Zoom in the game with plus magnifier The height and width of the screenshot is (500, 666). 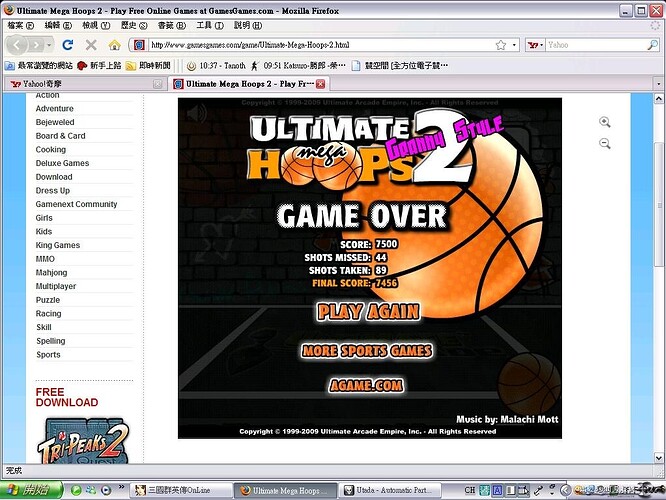coord(605,122)
